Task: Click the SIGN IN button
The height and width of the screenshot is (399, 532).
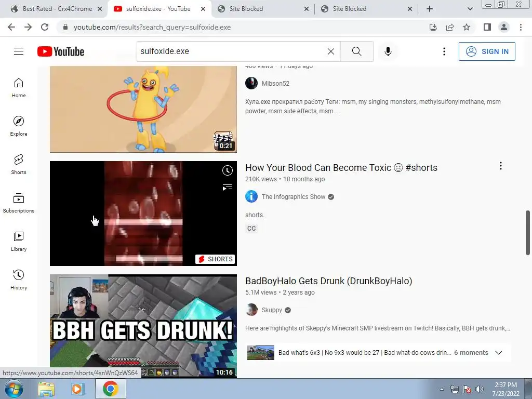Action: click(486, 51)
